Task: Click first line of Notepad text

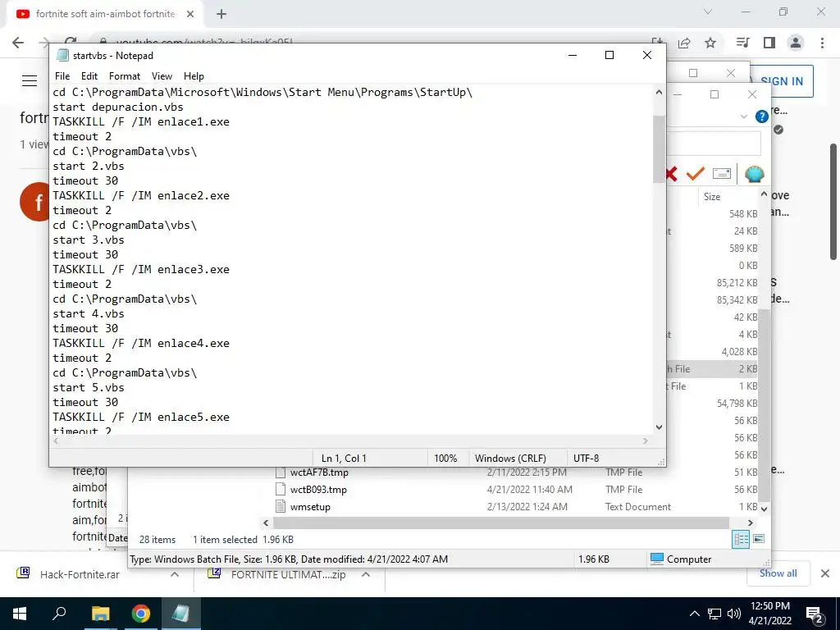Action: (262, 92)
